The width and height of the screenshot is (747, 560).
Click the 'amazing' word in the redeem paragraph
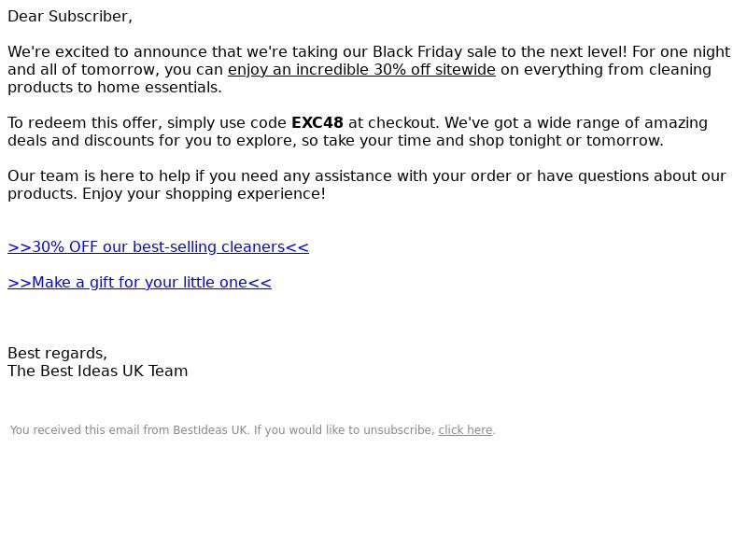[676, 123]
